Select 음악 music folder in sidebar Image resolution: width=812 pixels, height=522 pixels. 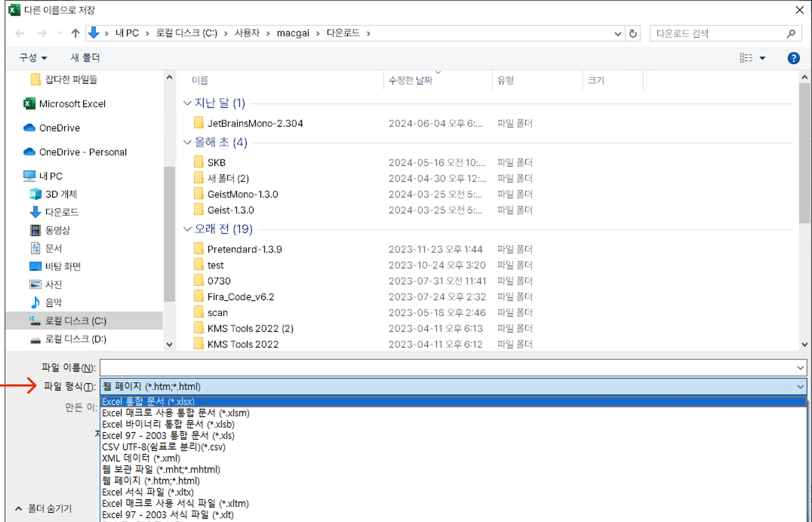[53, 302]
